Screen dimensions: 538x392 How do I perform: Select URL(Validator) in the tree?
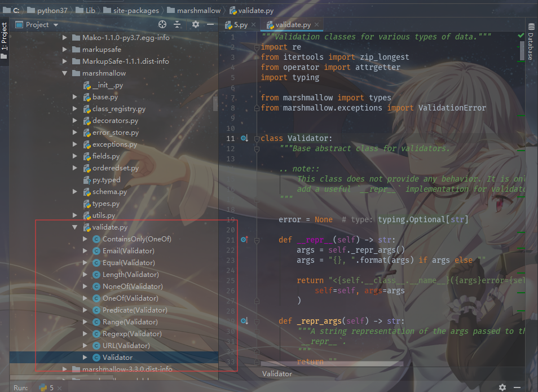pyautogui.click(x=126, y=346)
